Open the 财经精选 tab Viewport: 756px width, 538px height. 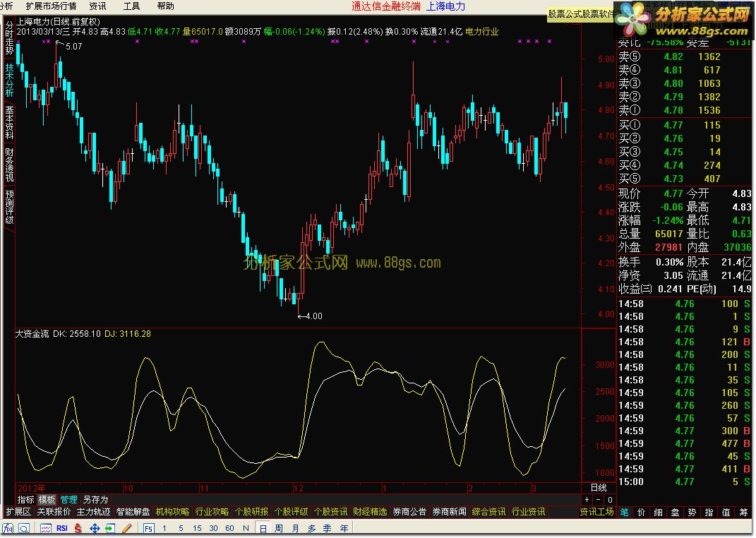tap(371, 512)
